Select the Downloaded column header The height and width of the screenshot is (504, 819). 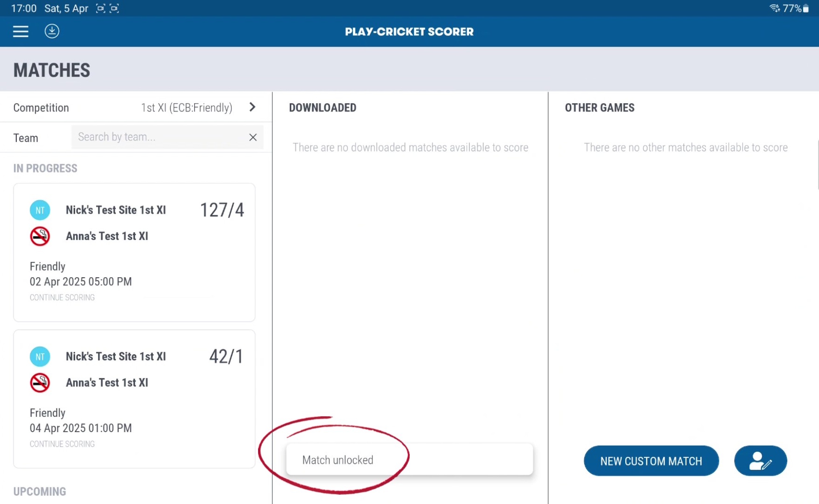point(322,108)
